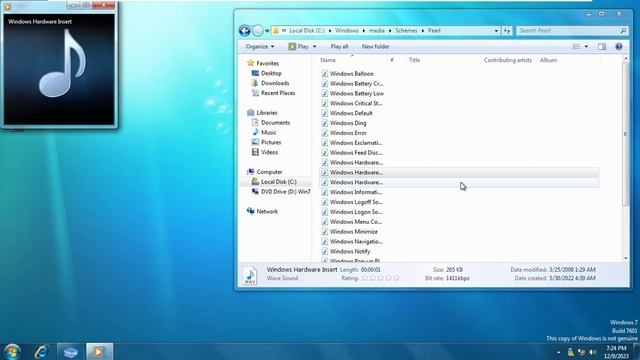Click media segment in address bar
640x360 pixels.
[376, 31]
